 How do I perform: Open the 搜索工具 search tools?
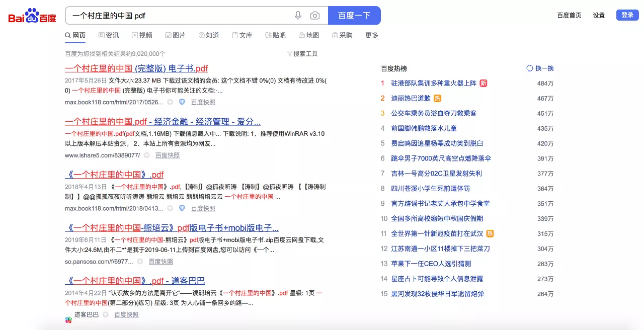[302, 54]
